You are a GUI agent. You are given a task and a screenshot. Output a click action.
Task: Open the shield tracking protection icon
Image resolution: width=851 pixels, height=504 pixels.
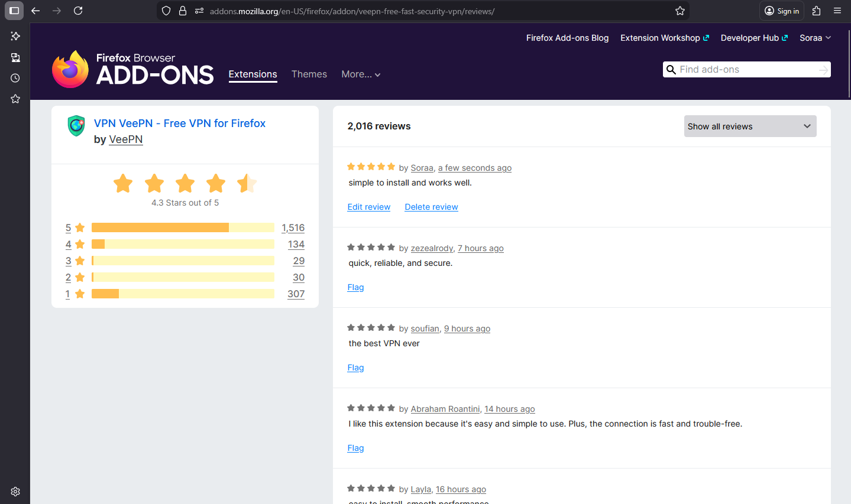[x=166, y=11]
